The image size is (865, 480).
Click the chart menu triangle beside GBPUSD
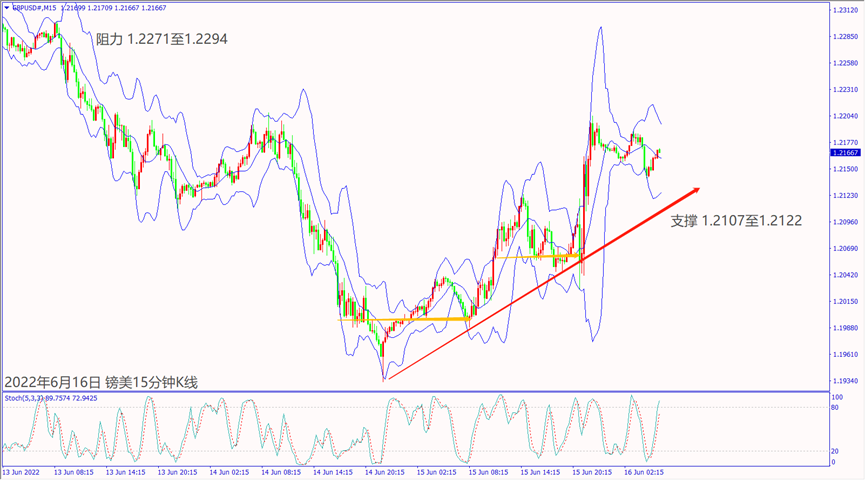point(6,8)
